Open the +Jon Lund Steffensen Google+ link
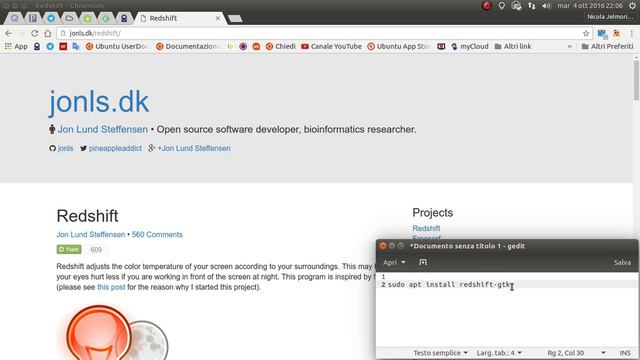The width and height of the screenshot is (640, 360). click(194, 148)
